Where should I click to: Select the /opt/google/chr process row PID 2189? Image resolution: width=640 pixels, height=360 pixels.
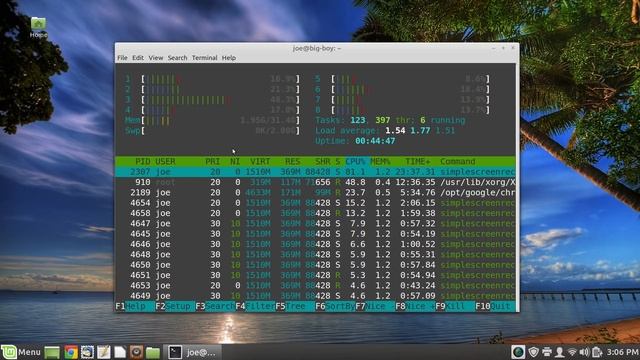point(315,192)
